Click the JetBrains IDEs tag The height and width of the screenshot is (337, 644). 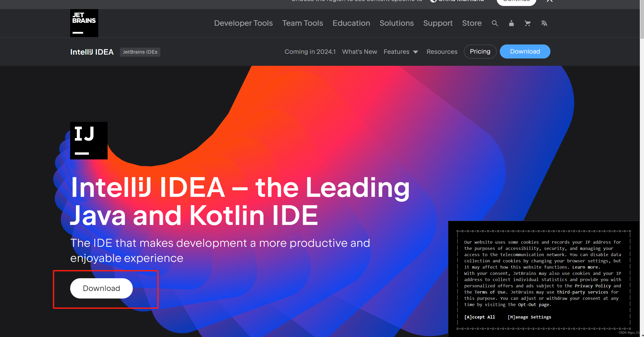[x=140, y=52]
